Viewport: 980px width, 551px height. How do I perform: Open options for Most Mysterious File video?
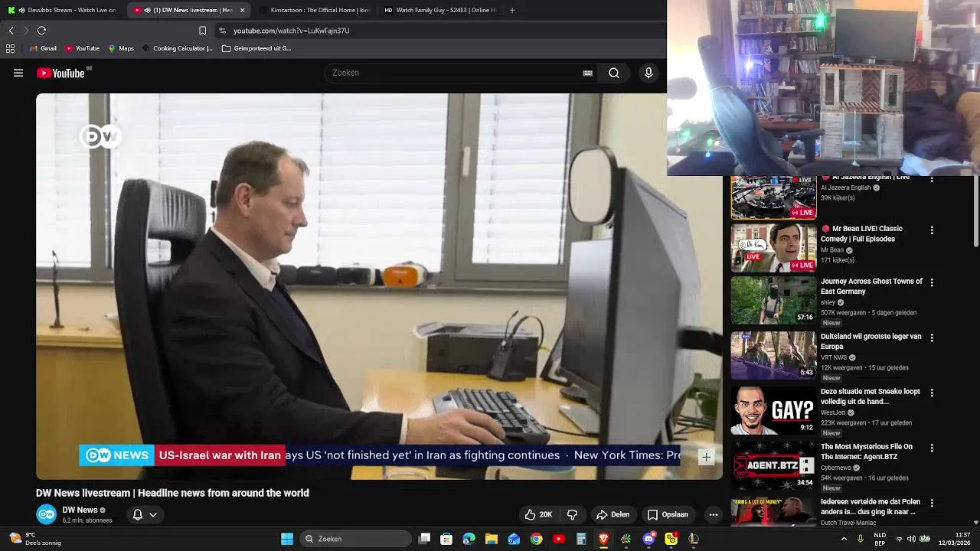(x=932, y=448)
